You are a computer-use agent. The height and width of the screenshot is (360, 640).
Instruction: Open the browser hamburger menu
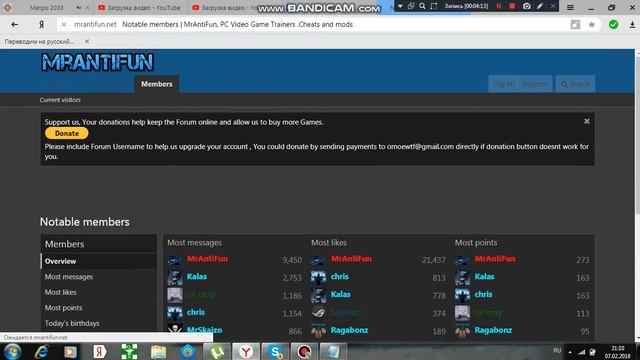[x=570, y=7]
